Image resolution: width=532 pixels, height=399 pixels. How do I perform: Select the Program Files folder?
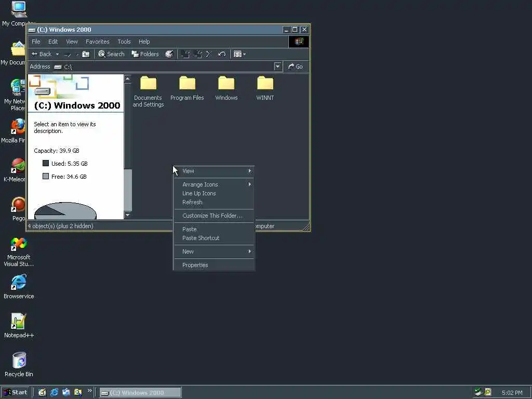[x=187, y=88]
